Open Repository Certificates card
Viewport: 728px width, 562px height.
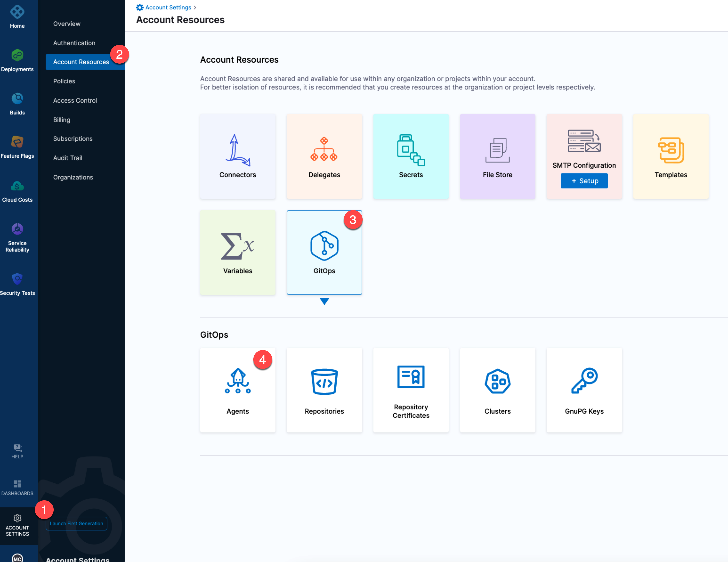tap(411, 390)
